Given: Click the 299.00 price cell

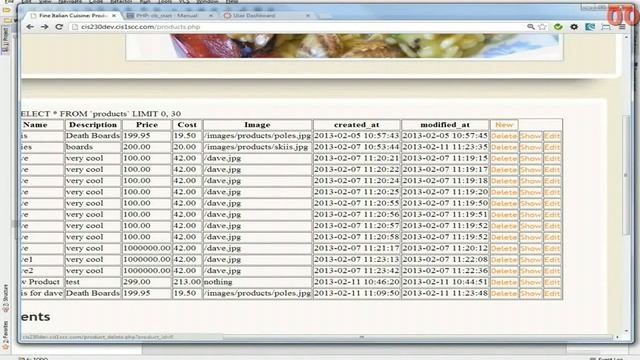Looking at the screenshot, I should coord(147,282).
